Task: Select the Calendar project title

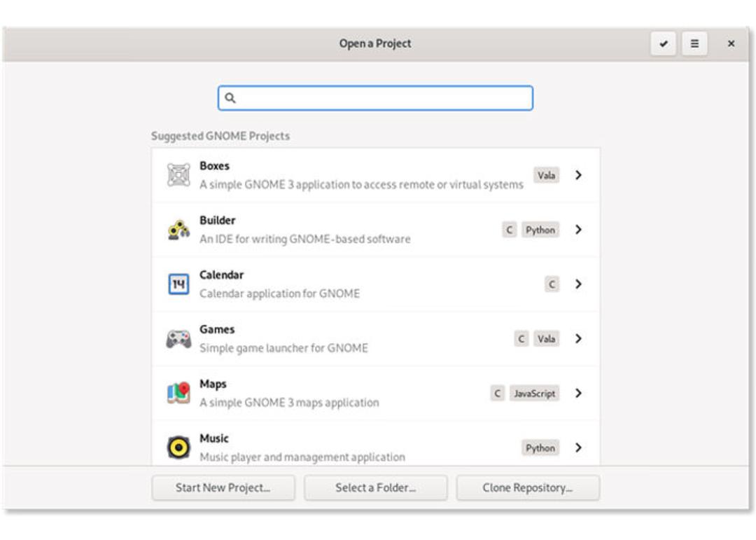Action: click(x=222, y=275)
